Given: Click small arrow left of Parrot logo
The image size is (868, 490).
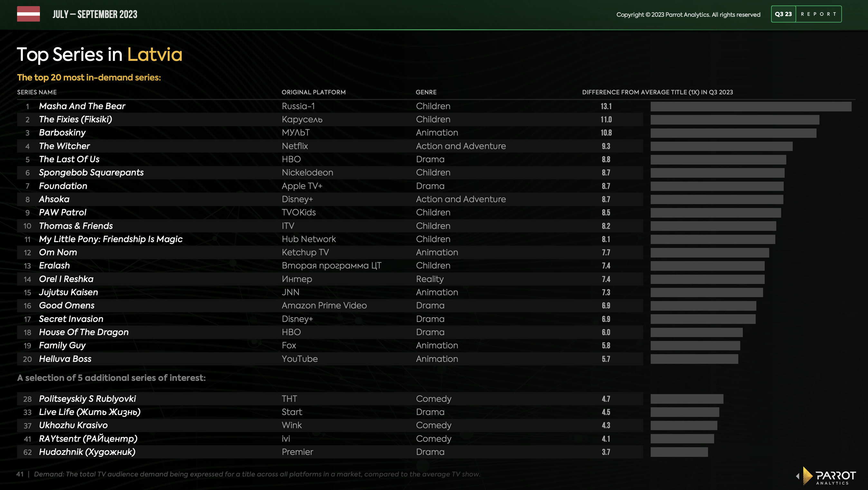Looking at the screenshot, I should 797,476.
